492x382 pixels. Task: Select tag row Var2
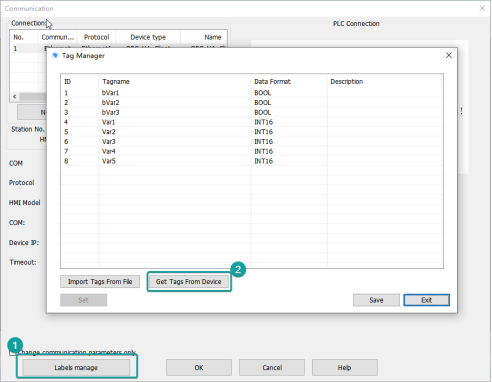coord(252,132)
